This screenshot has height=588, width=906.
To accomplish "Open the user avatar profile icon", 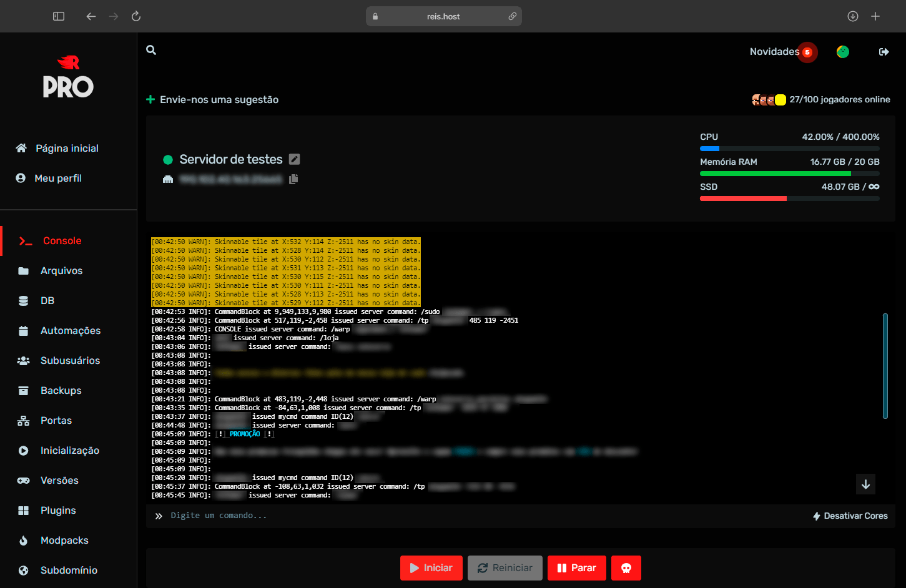I will click(x=842, y=52).
